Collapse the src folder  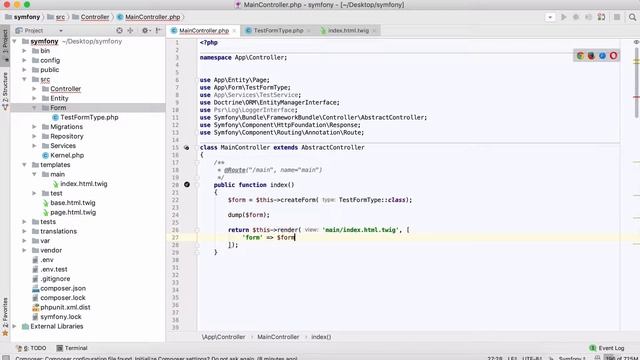point(24,79)
